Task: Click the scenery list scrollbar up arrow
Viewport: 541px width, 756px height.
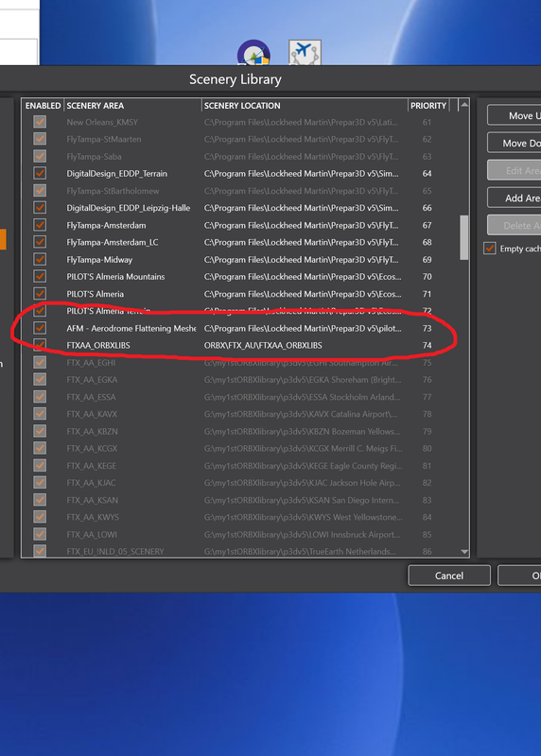Action: [463, 105]
